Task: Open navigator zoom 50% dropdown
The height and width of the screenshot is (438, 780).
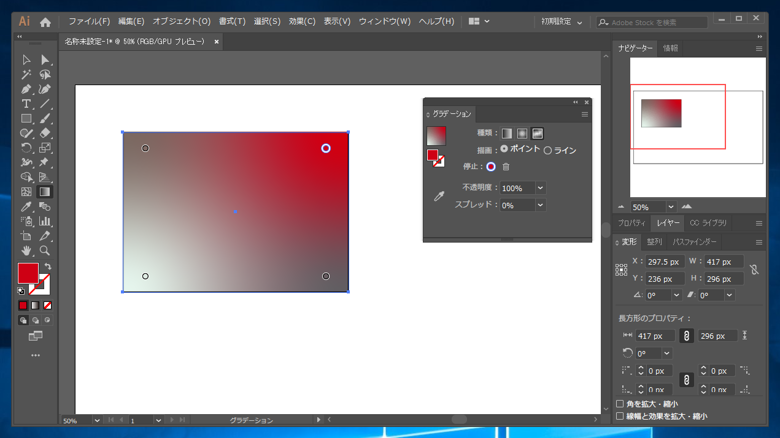Action: click(671, 207)
